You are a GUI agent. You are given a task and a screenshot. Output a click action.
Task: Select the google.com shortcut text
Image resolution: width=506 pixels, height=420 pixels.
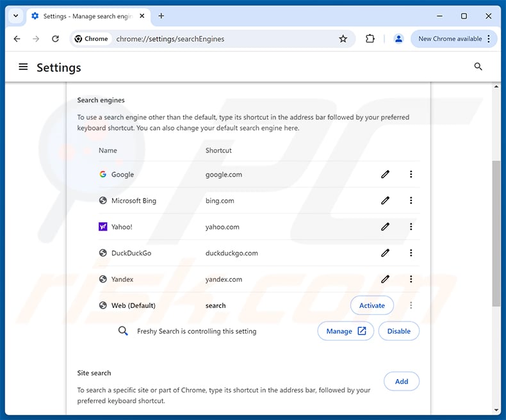point(224,175)
